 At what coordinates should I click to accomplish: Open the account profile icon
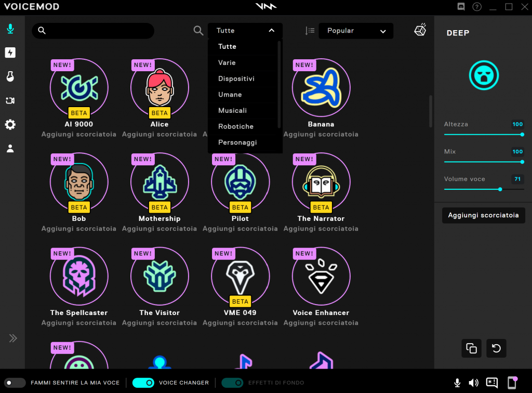[10, 148]
